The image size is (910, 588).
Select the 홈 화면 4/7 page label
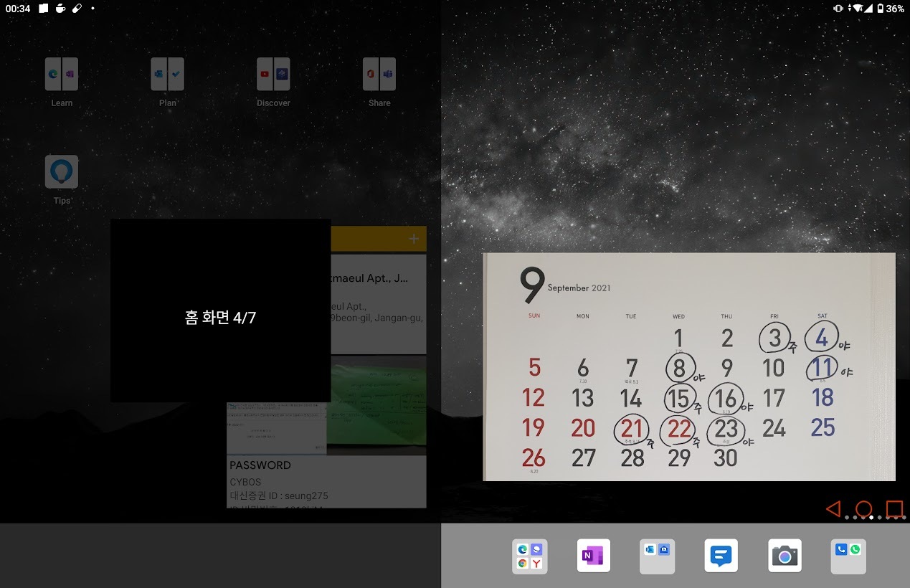click(x=220, y=318)
